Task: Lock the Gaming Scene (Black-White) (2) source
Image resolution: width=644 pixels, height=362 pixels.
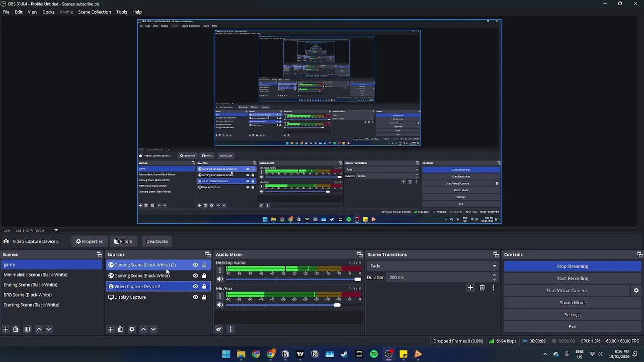Action: tap(204, 265)
